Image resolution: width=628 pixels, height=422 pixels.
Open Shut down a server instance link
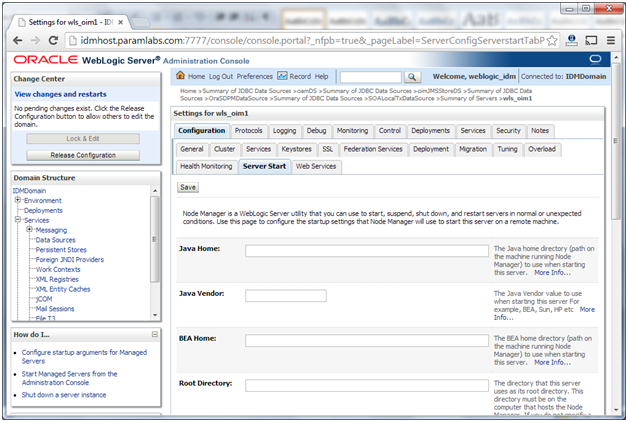point(64,395)
